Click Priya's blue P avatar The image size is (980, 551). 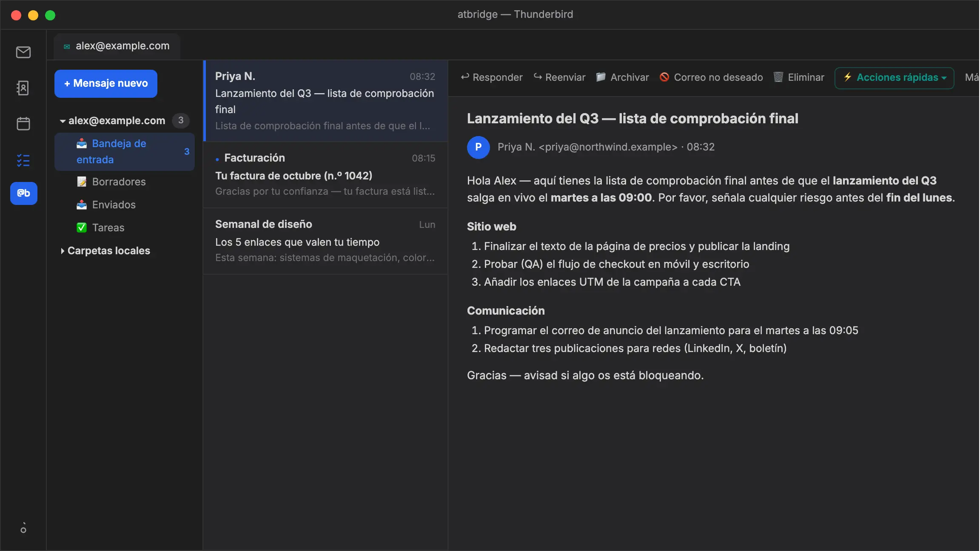[479, 147]
